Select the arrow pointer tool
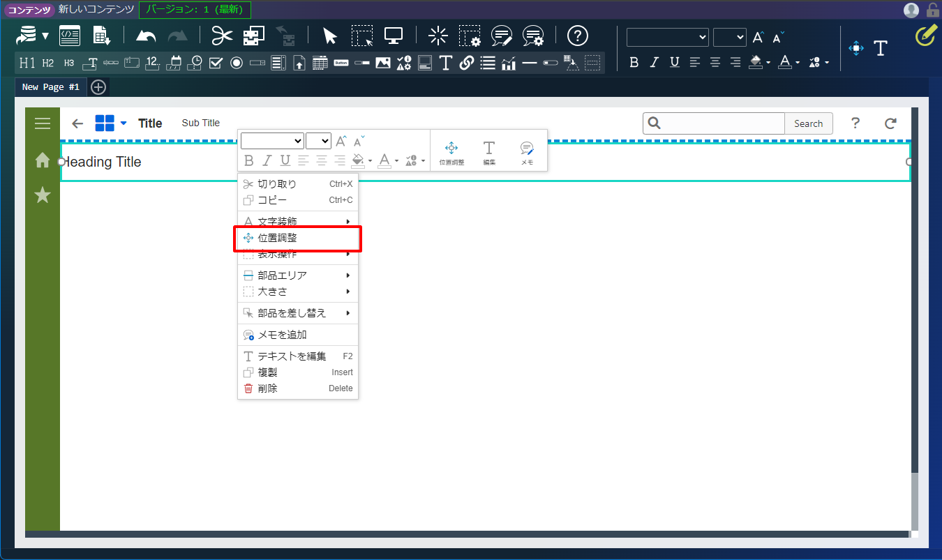The height and width of the screenshot is (560, 942). point(330,36)
